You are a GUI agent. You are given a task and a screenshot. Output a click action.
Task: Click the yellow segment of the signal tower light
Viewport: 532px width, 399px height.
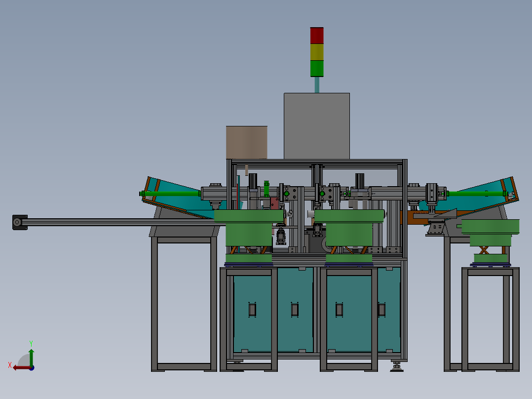[316, 52]
